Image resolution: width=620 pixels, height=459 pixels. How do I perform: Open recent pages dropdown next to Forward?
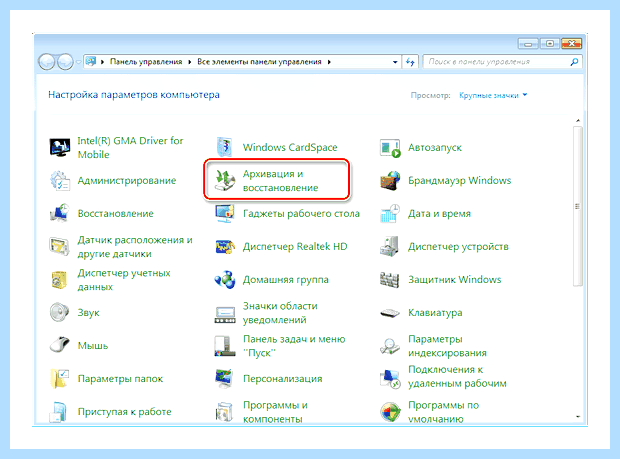pos(78,62)
